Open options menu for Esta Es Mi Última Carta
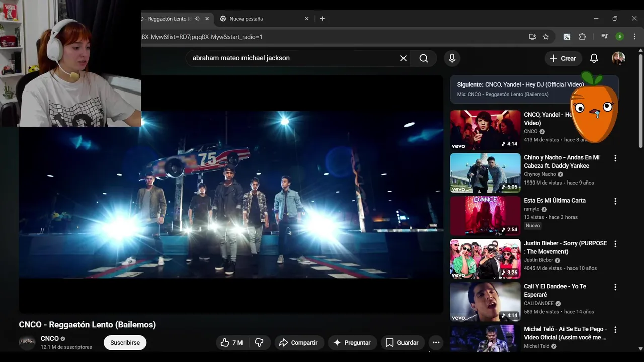The height and width of the screenshot is (362, 644). [615, 201]
